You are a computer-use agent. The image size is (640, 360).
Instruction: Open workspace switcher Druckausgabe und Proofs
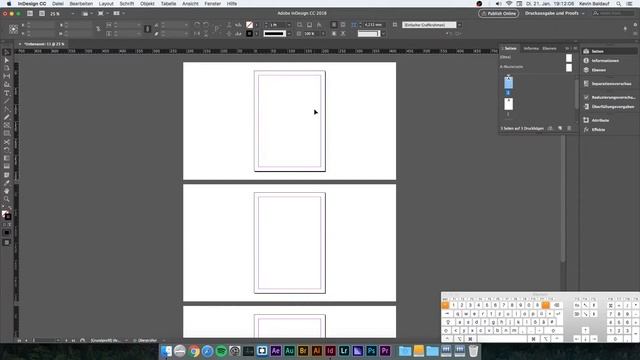(554, 13)
